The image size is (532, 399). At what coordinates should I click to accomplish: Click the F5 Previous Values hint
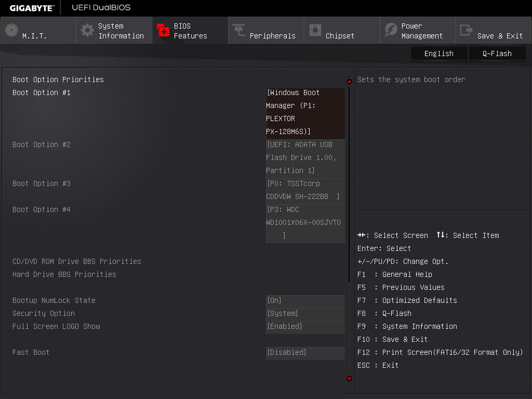click(x=401, y=287)
